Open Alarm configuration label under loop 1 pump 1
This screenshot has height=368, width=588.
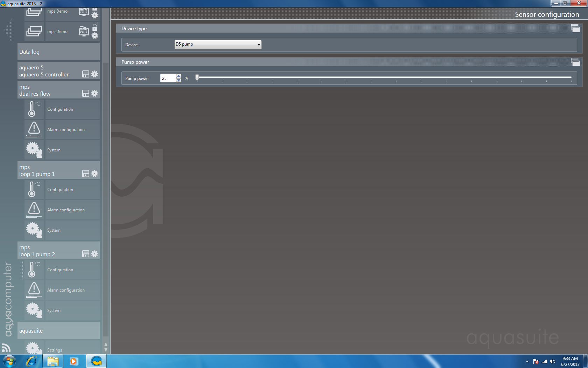coord(66,210)
